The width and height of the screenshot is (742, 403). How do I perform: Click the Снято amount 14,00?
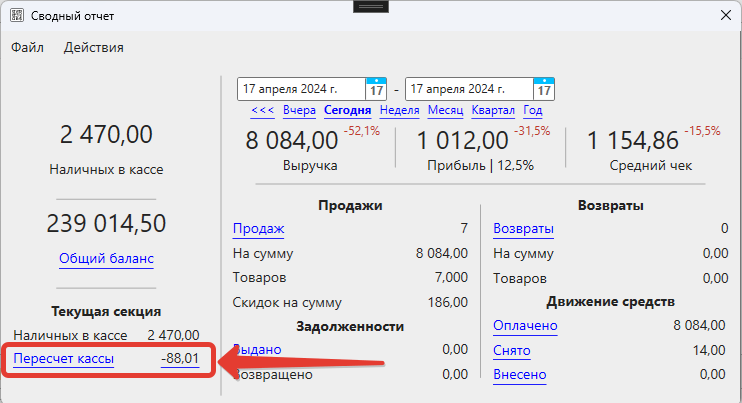[x=709, y=350]
